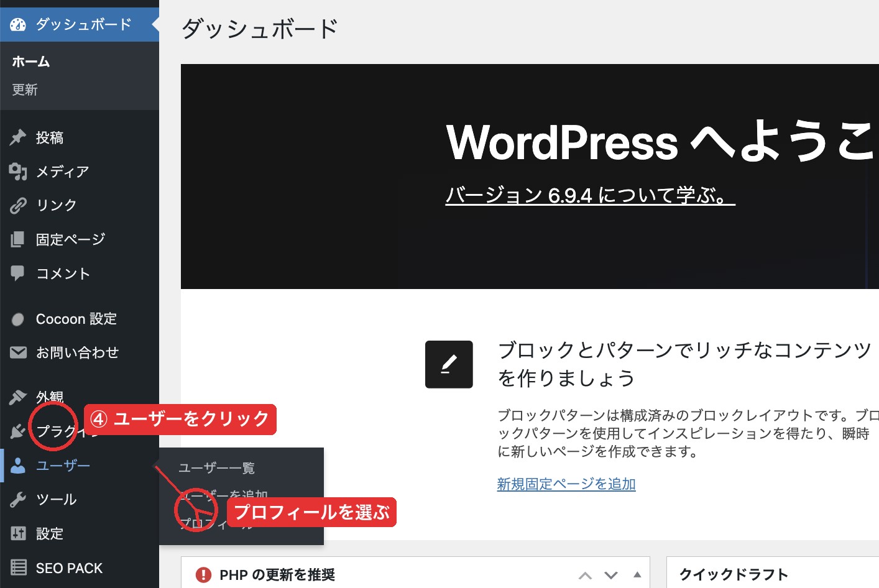Click the plug icon for plugins
This screenshot has height=588, width=879.
click(x=18, y=431)
